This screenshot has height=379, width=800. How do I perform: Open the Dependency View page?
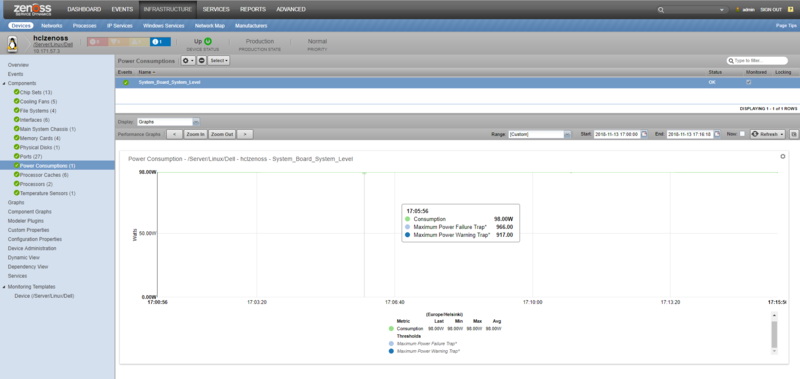pyautogui.click(x=28, y=267)
